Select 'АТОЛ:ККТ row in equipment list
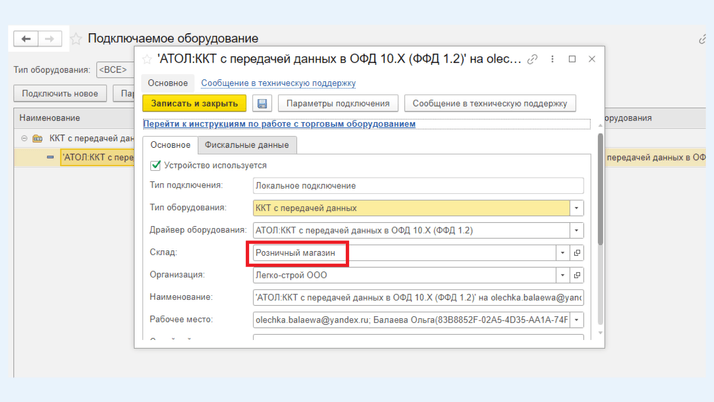 98,158
